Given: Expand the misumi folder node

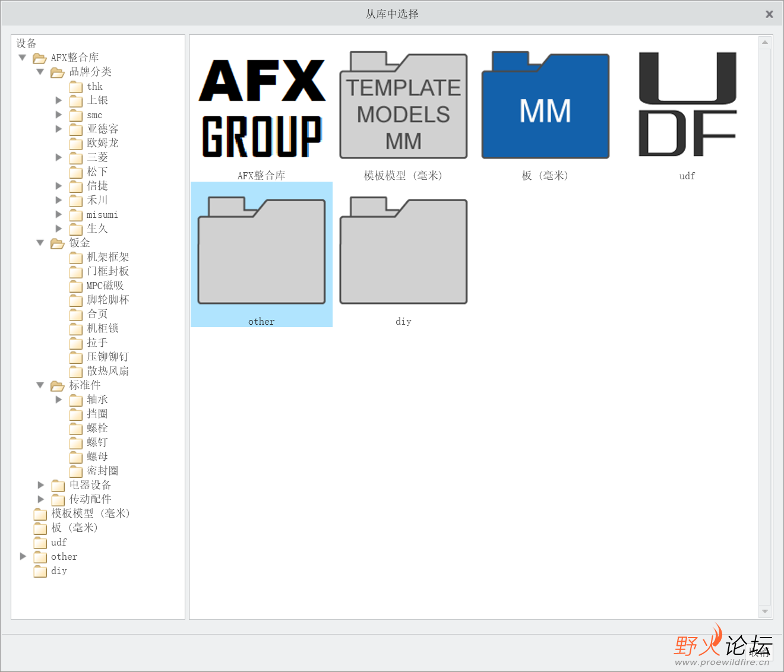Looking at the screenshot, I should point(58,214).
